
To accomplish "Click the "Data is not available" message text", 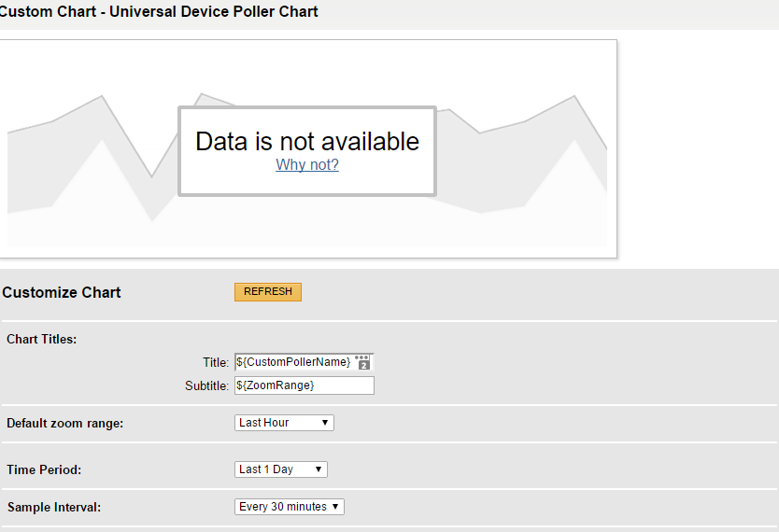I will click(x=307, y=142).
